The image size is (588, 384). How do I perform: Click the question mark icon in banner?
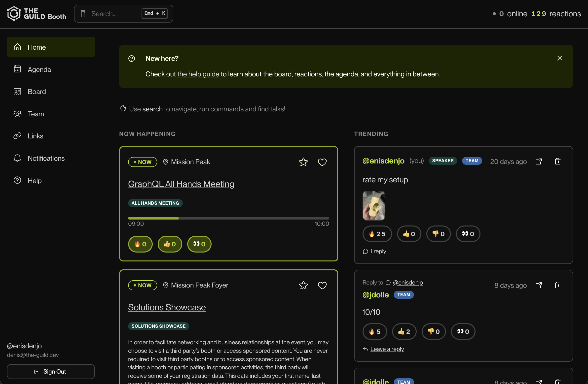131,59
